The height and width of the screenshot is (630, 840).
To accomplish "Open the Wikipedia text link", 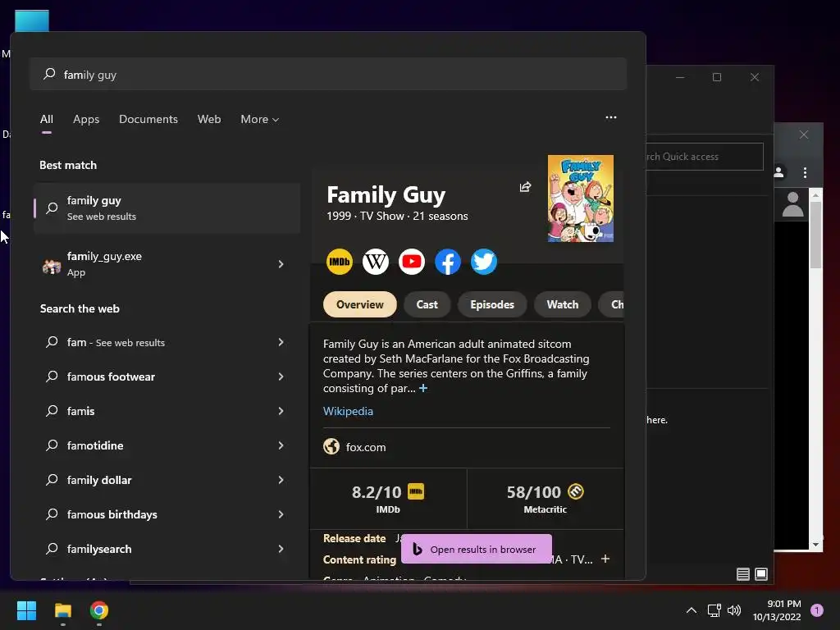I will point(348,411).
